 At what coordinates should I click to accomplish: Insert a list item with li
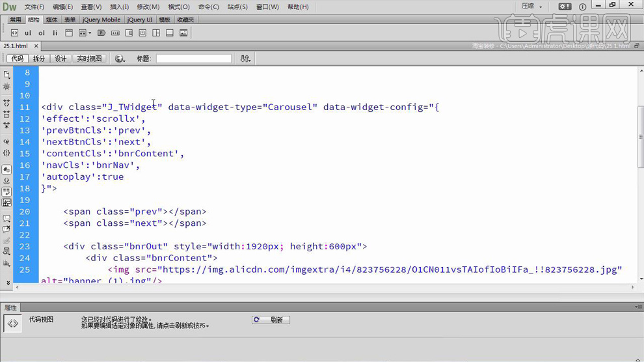[55, 33]
